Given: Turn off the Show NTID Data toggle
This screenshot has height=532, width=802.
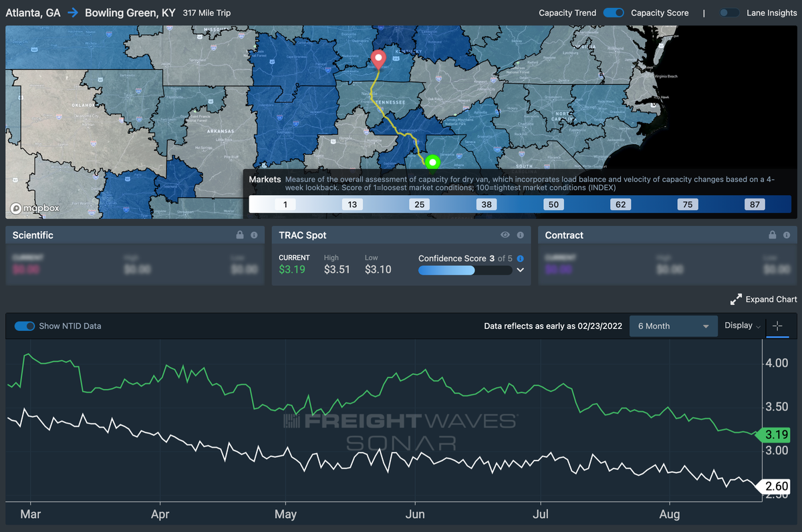Looking at the screenshot, I should [x=25, y=326].
